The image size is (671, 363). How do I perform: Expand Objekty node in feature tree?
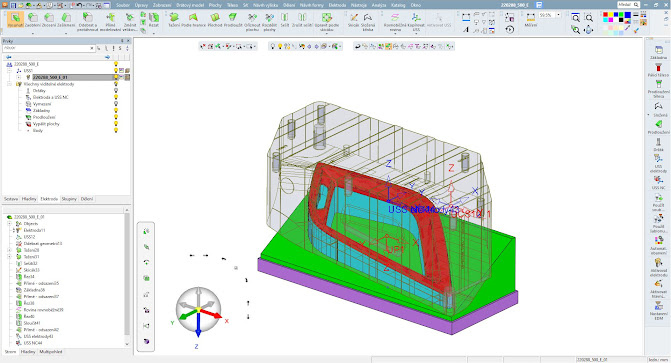pyautogui.click(x=9, y=223)
